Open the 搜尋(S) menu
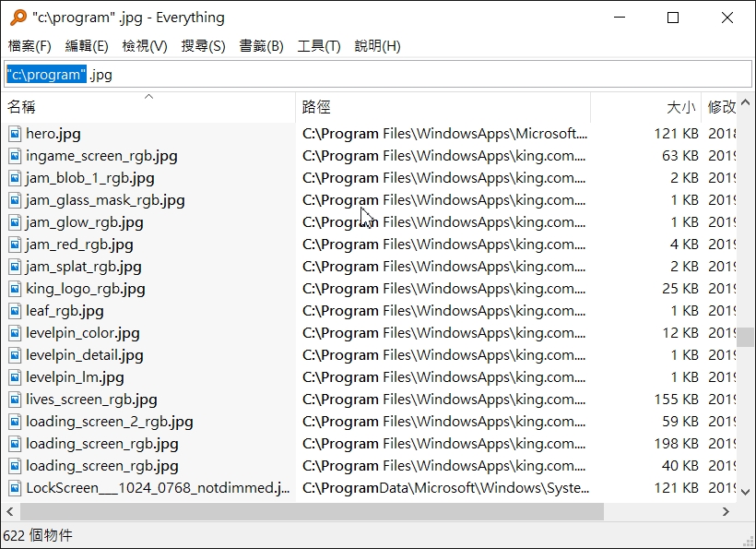Viewport: 756px width, 549px height. [203, 46]
